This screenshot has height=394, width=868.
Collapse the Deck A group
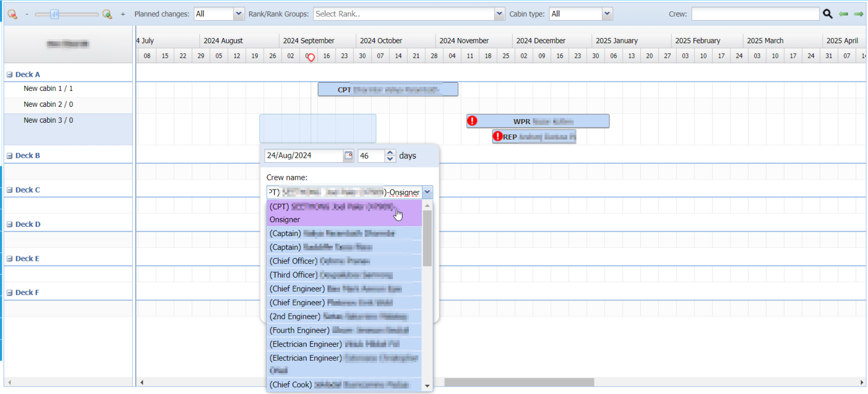coord(10,75)
